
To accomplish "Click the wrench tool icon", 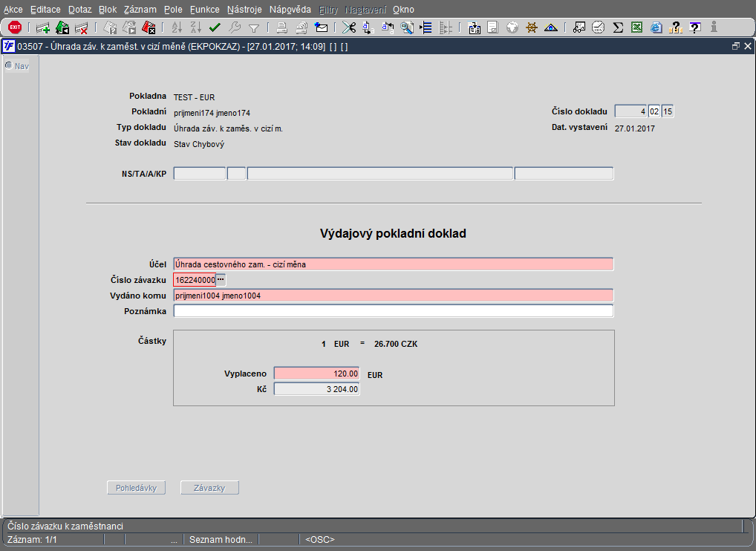I will click(235, 27).
